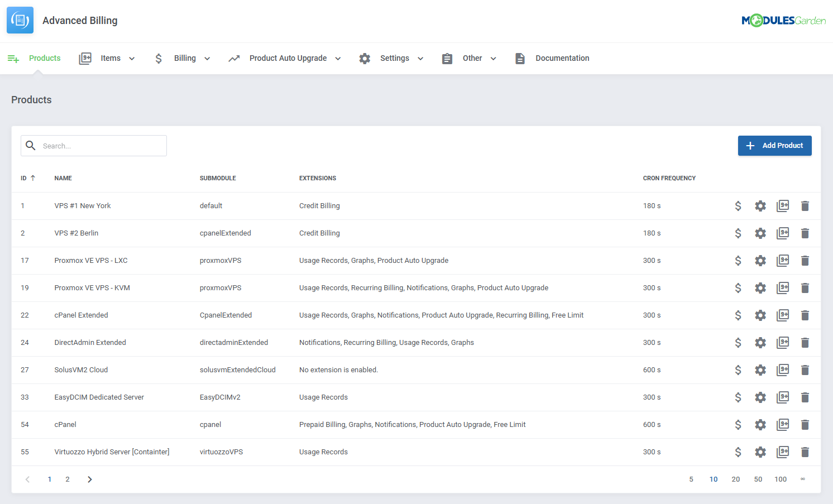Delete cPanel product with ID 54

click(x=805, y=425)
